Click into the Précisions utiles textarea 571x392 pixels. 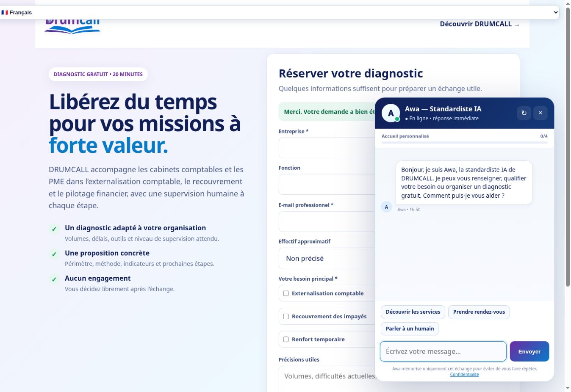[x=327, y=379]
